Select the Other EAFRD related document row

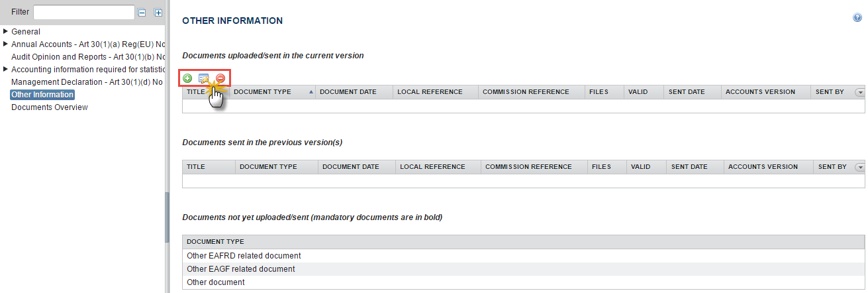(244, 256)
